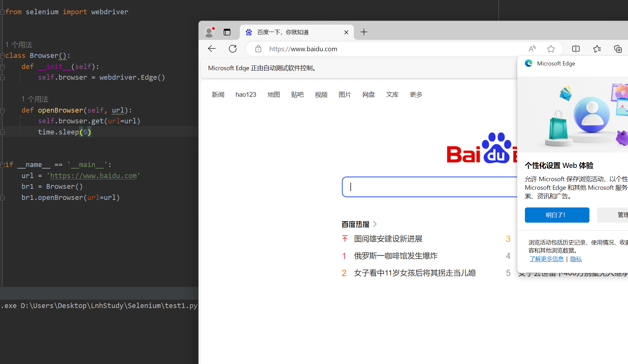628x364 pixels.
Task: Add this page to favorites star
Action: [551, 49]
